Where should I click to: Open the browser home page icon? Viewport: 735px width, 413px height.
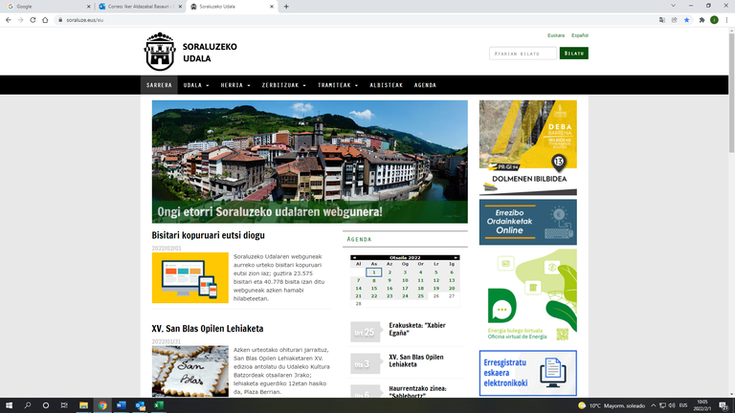(x=45, y=20)
